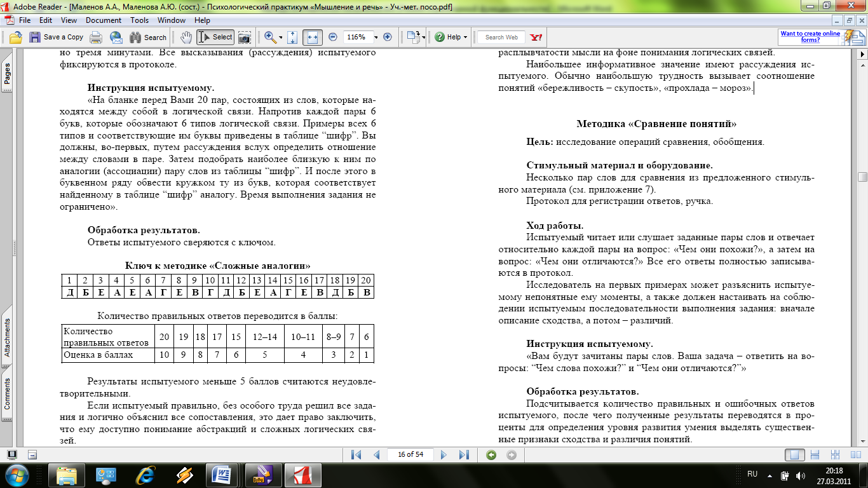Open the Window menu
Screen dimensions: 868x488
coord(172,20)
